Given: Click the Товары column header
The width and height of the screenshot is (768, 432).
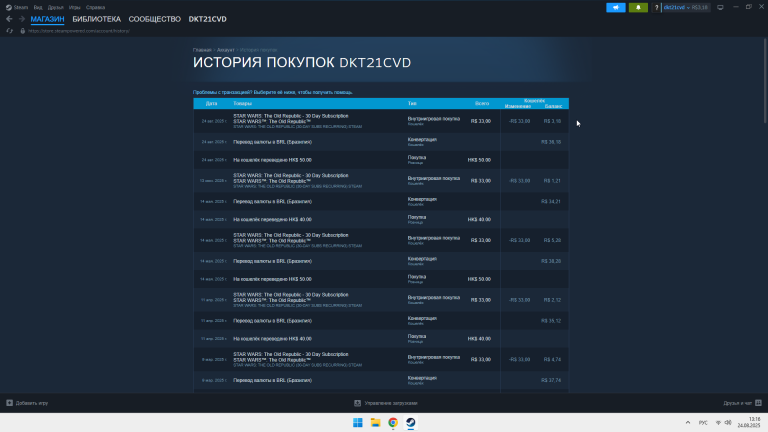Looking at the screenshot, I should pyautogui.click(x=242, y=103).
